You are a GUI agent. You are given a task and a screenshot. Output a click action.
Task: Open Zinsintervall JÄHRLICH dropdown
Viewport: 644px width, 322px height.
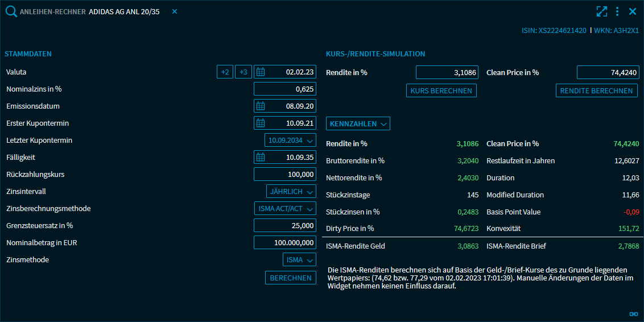tap(291, 192)
